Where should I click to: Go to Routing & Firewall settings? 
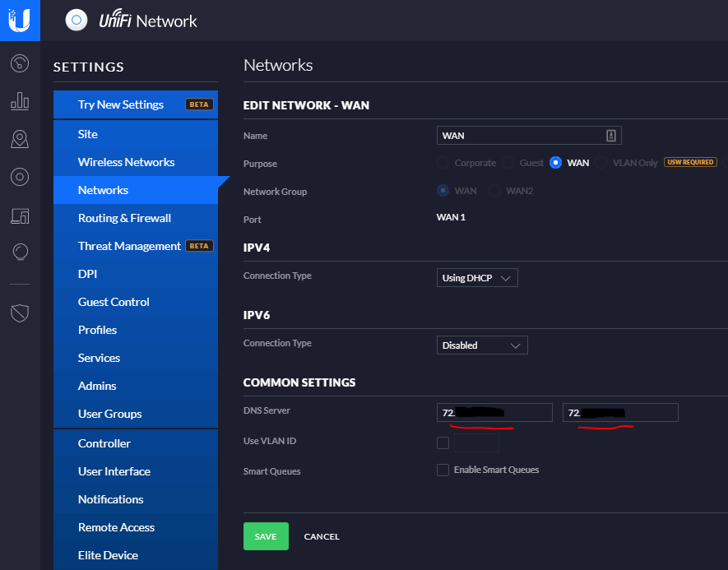124,218
